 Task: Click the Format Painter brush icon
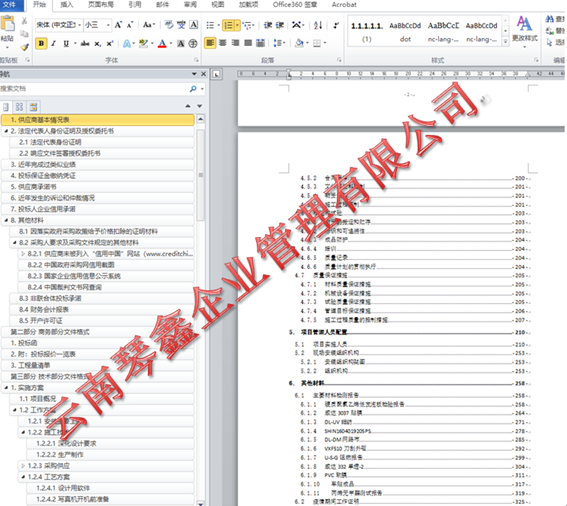tap(24, 47)
